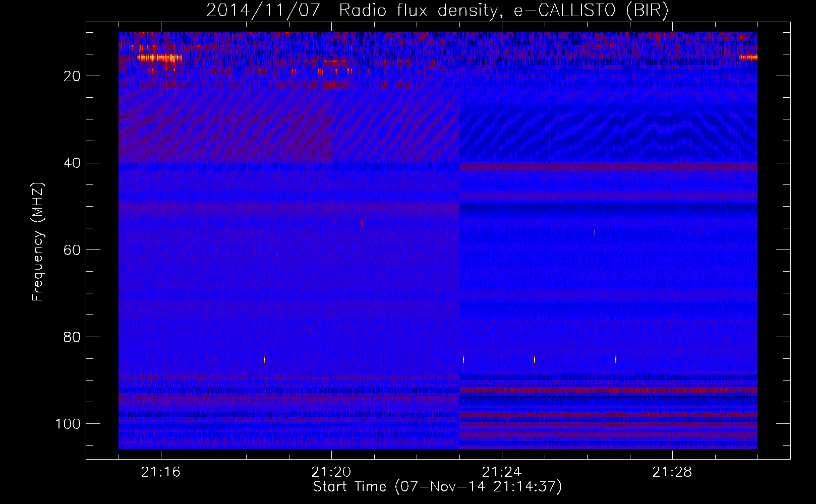This screenshot has width=816, height=504.
Task: Click the '40' frequency tick label
Action: point(72,163)
